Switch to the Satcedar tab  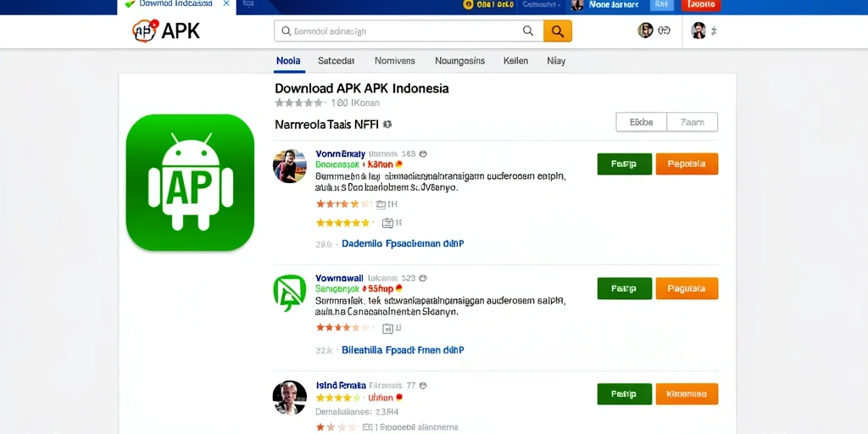click(x=336, y=61)
